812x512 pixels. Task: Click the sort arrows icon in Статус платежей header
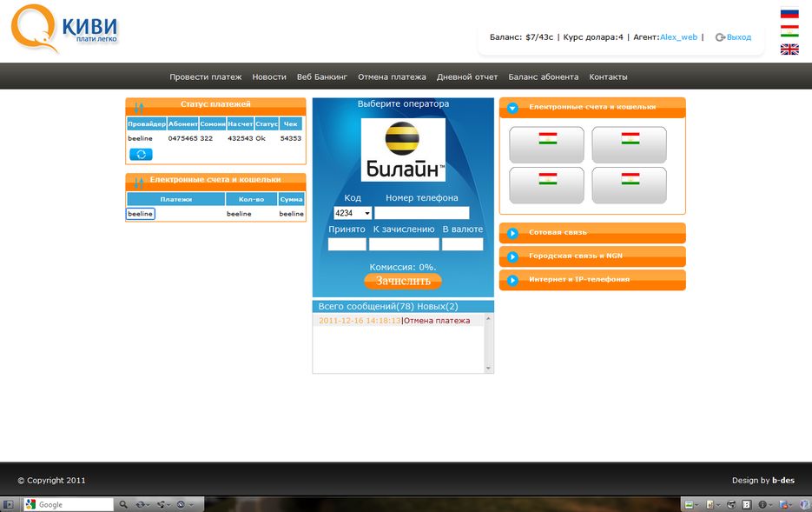click(138, 108)
